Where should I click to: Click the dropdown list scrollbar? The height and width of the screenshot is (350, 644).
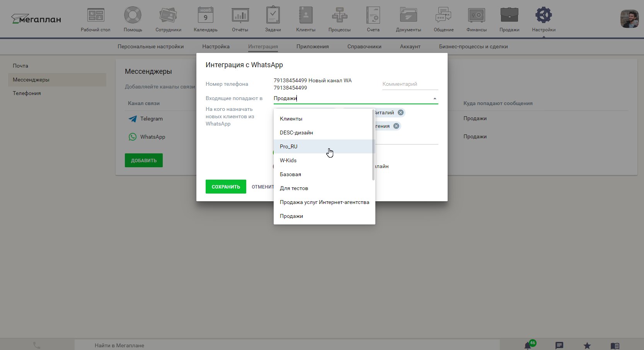click(x=373, y=145)
